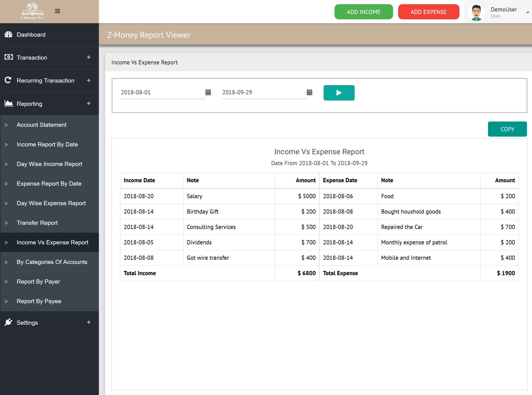Select the Consulting Services cell
This screenshot has height=395, width=532.
[x=229, y=227]
